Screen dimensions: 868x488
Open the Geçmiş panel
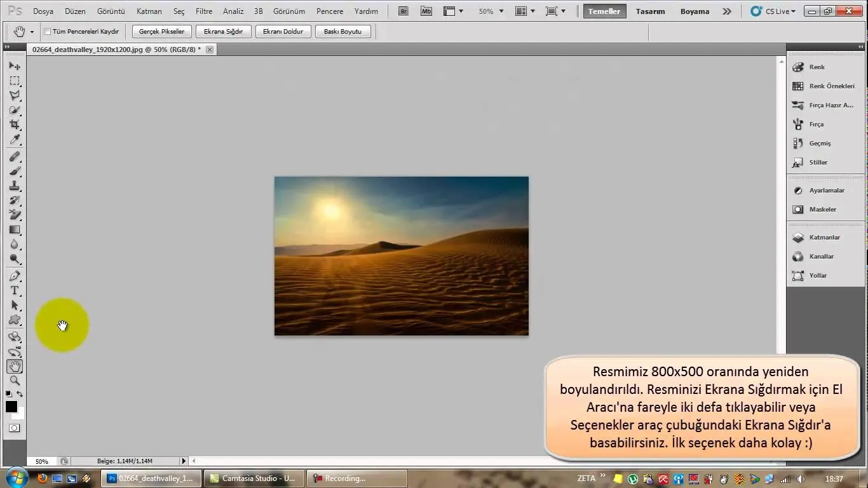(819, 143)
